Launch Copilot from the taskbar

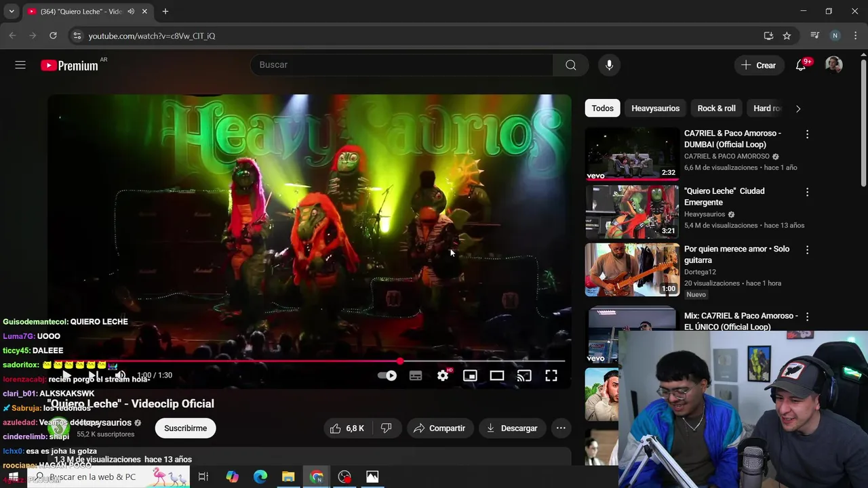233,477
